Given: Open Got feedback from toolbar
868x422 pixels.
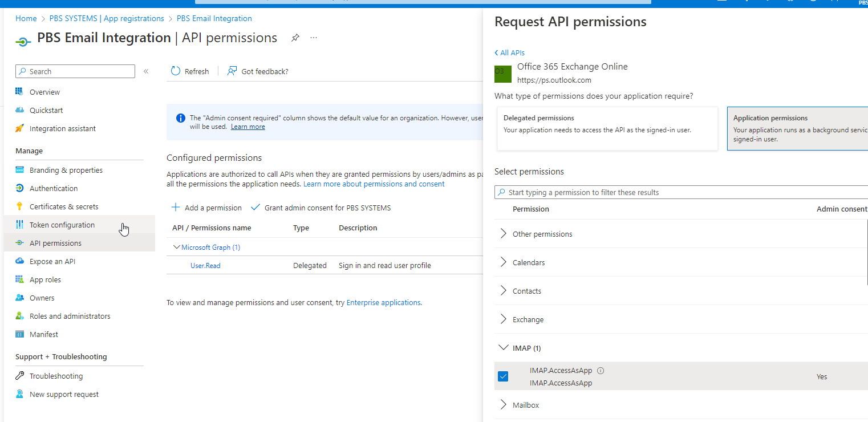Looking at the screenshot, I should coord(258,71).
